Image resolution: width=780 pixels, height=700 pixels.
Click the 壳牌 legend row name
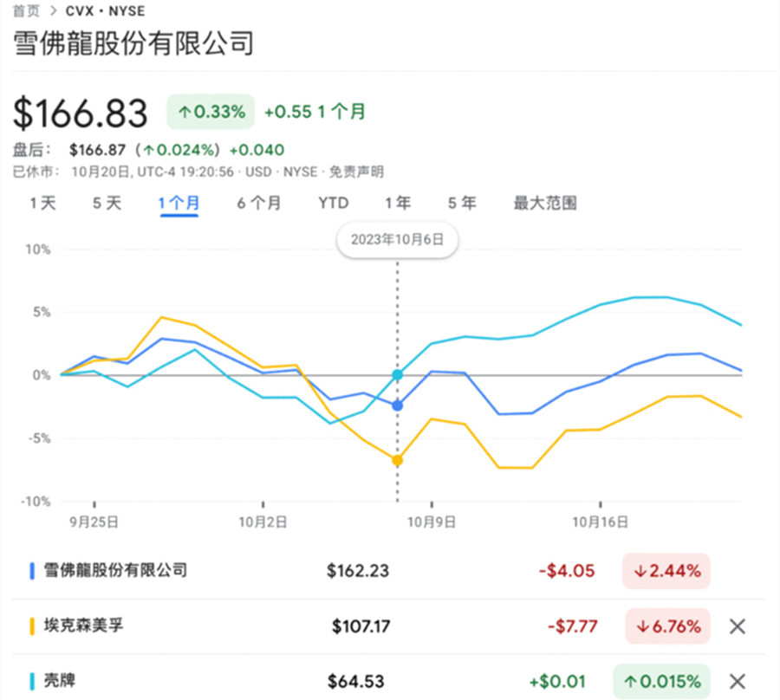[60, 681]
